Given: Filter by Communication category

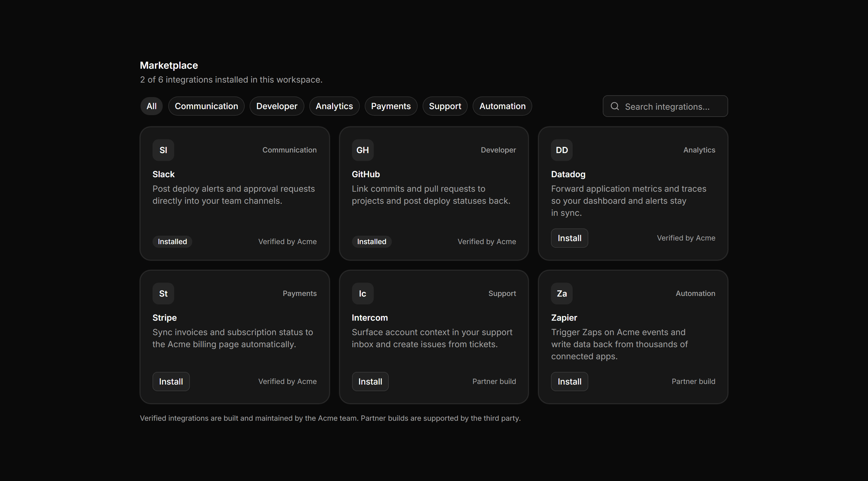Looking at the screenshot, I should tap(206, 106).
